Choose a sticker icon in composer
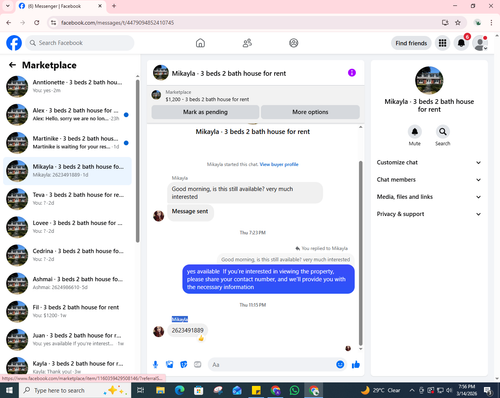The height and width of the screenshot is (398, 500). (x=184, y=364)
